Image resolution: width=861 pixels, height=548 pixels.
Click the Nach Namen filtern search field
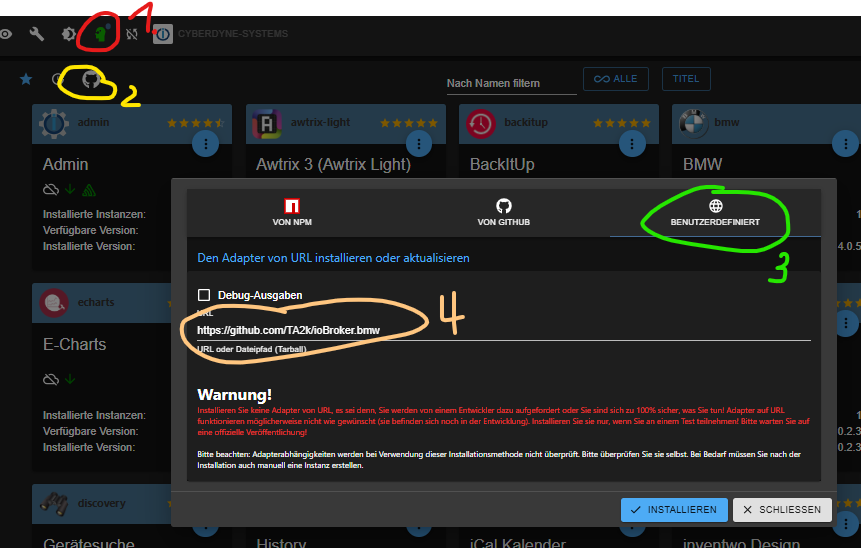point(510,83)
